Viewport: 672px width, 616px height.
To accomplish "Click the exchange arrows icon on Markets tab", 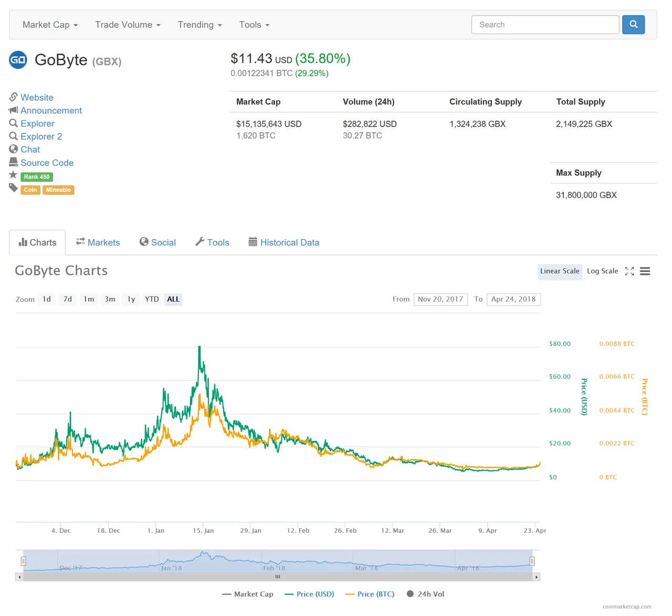I will click(x=80, y=241).
